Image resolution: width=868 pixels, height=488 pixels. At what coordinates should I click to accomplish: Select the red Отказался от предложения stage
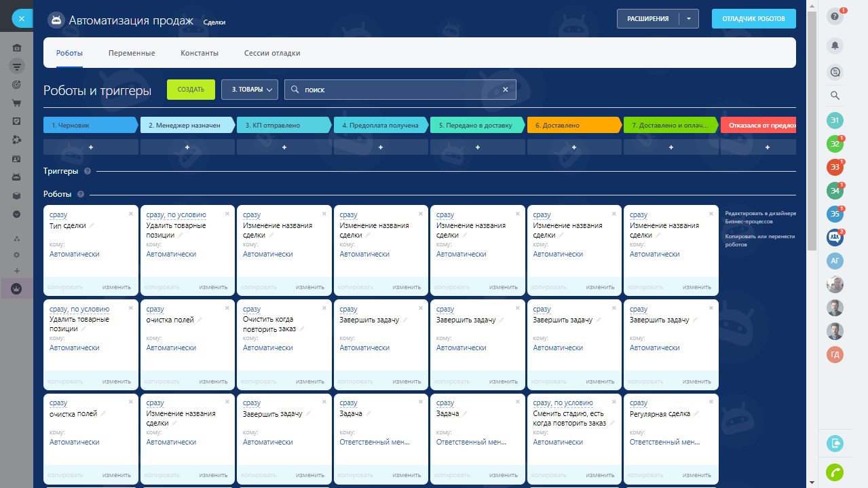[758, 126]
